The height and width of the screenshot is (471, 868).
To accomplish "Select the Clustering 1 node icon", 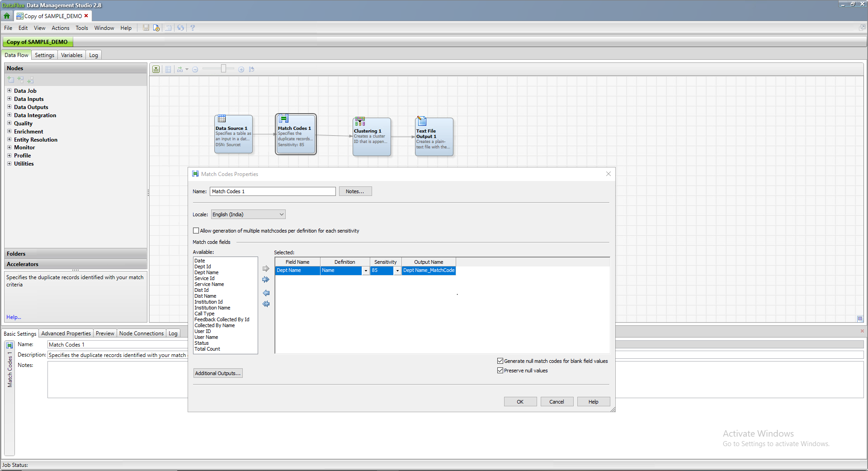I will pyautogui.click(x=360, y=122).
